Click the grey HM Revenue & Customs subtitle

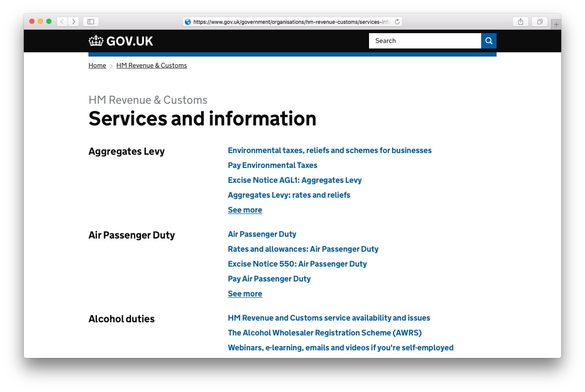tap(148, 100)
